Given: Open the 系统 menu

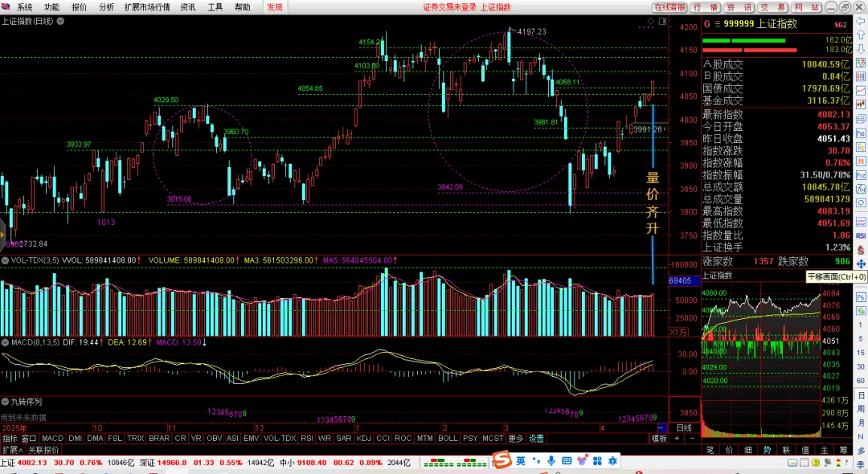Looking at the screenshot, I should [x=24, y=7].
